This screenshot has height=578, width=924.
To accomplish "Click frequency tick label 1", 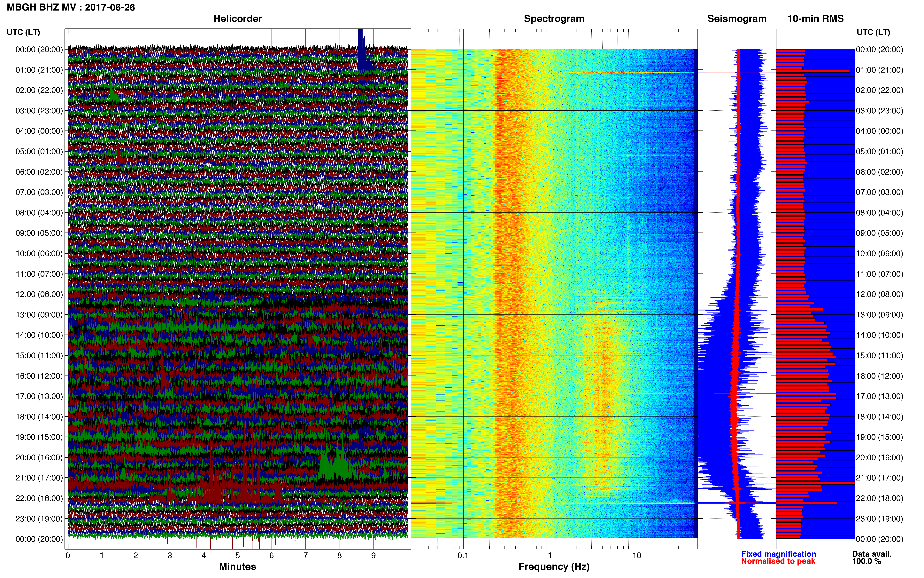I will point(550,556).
